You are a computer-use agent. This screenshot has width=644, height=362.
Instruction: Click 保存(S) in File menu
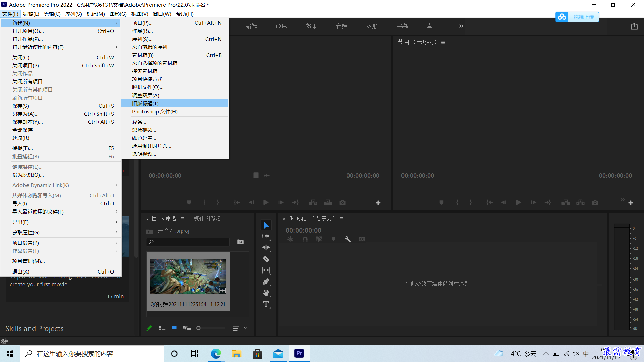[x=61, y=106]
